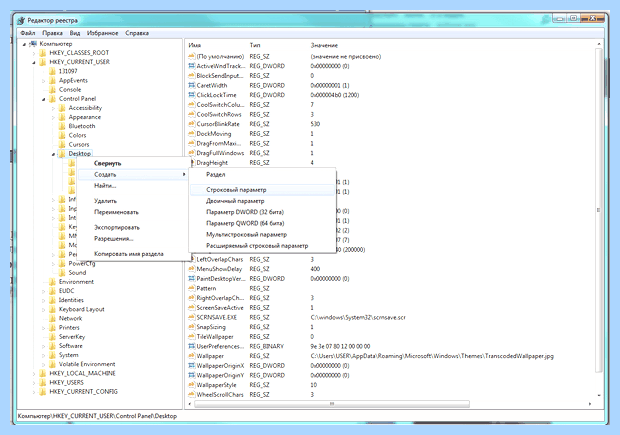Click the WallpaperOriginY DWORD icon
The width and height of the screenshot is (620, 435).
192,375
